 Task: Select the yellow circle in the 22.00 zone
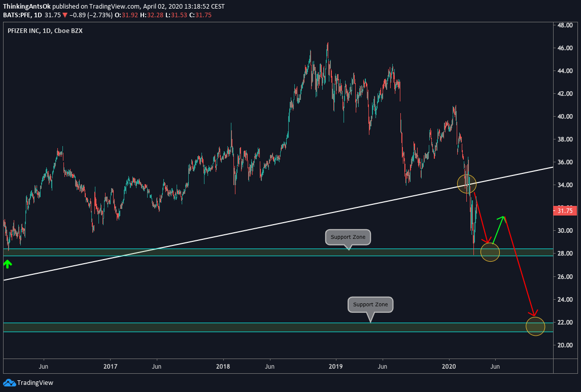coord(535,326)
